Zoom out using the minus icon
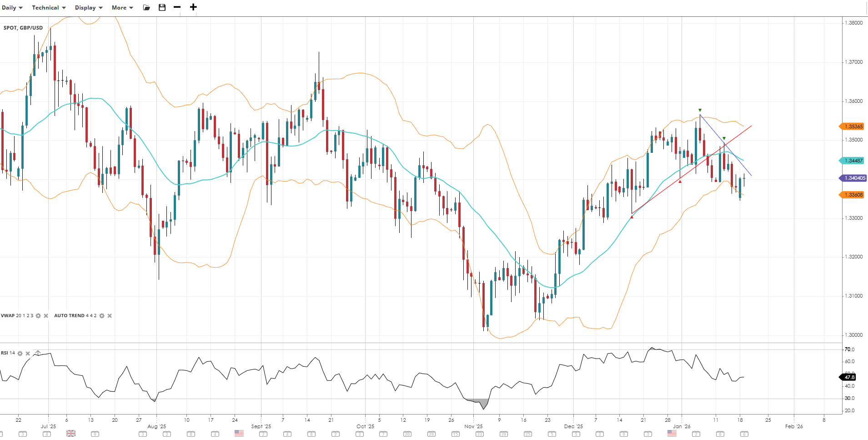The height and width of the screenshot is (440, 868). coord(177,7)
